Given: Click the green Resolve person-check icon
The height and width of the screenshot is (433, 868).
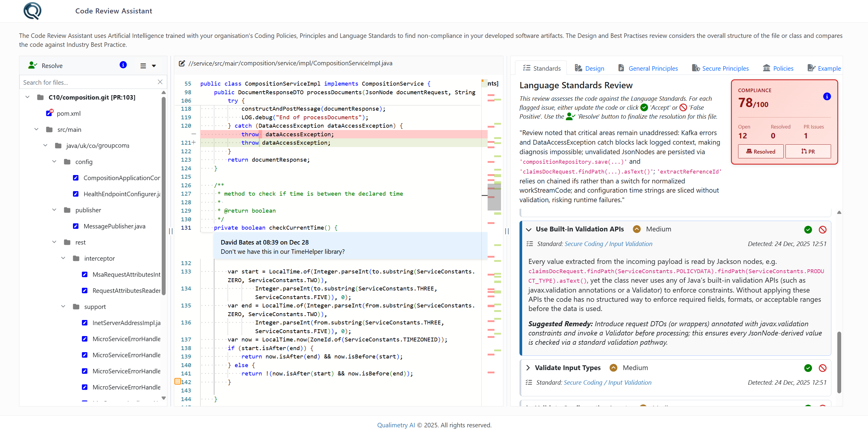Looking at the screenshot, I should [32, 65].
